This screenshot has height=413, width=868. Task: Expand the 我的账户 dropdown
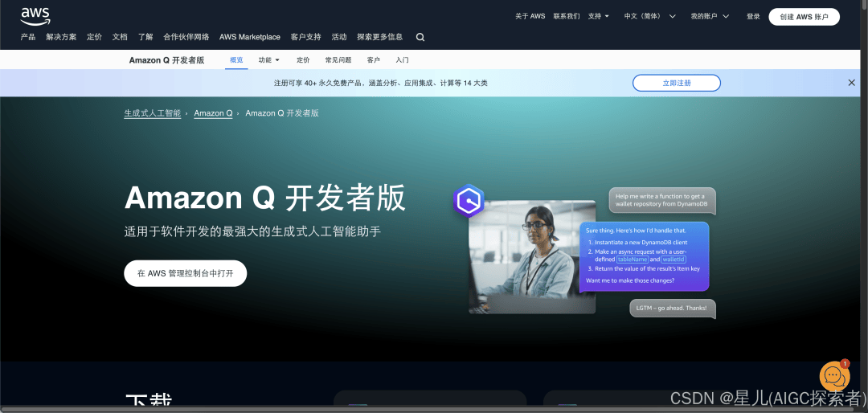pyautogui.click(x=710, y=16)
